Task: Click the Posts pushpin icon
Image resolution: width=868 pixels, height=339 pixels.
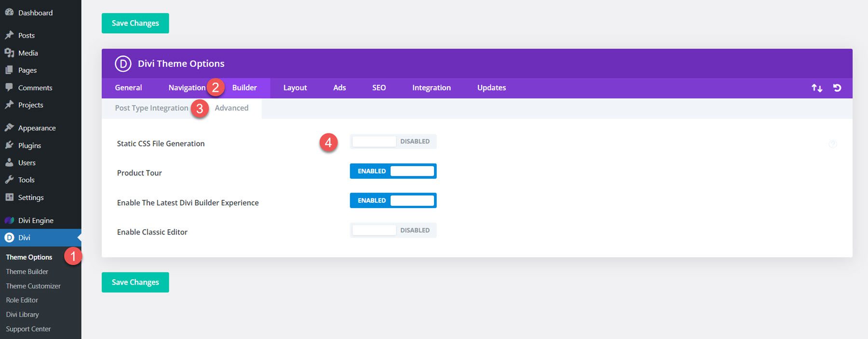Action: coord(9,35)
